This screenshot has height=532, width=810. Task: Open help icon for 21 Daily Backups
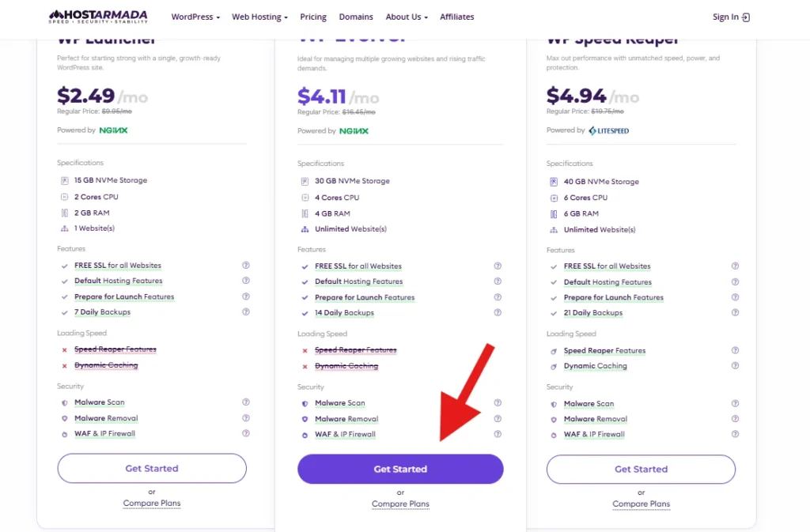point(735,312)
